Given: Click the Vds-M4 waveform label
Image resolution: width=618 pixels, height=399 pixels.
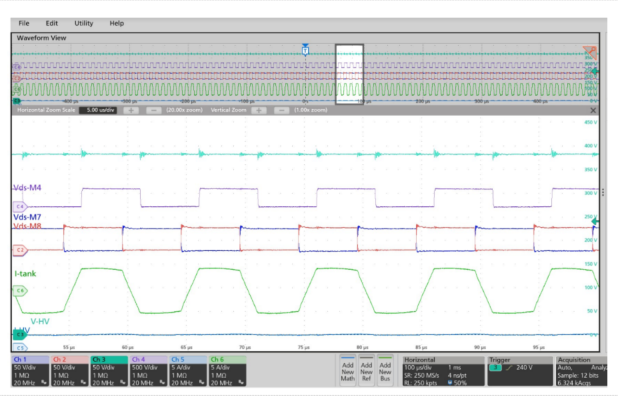Looking at the screenshot, I should pyautogui.click(x=27, y=188).
